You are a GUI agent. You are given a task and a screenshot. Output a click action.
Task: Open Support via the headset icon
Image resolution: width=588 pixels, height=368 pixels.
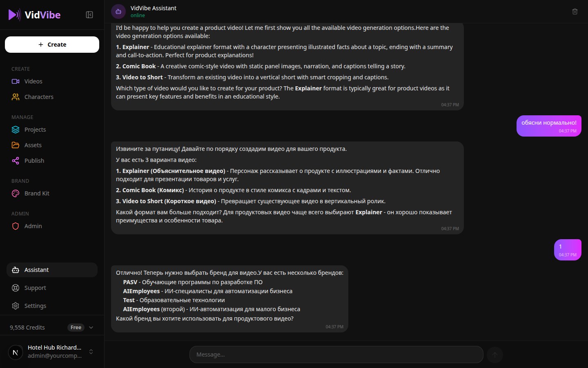[x=15, y=287]
